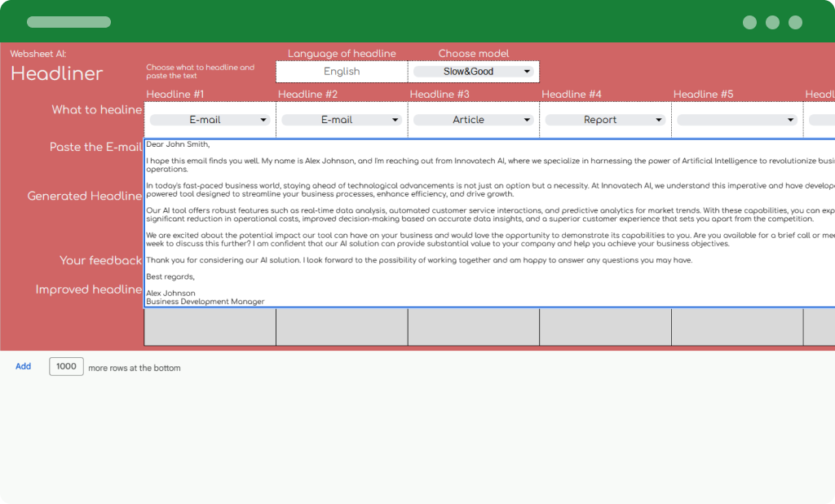Image resolution: width=835 pixels, height=504 pixels.
Task: Click the Paste the E-mail row label
Action: (x=95, y=147)
